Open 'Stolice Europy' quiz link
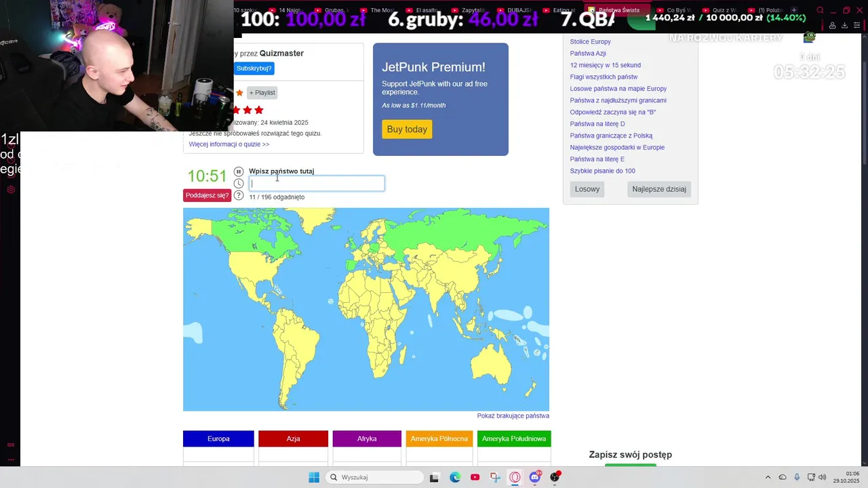The image size is (868, 488). [590, 42]
